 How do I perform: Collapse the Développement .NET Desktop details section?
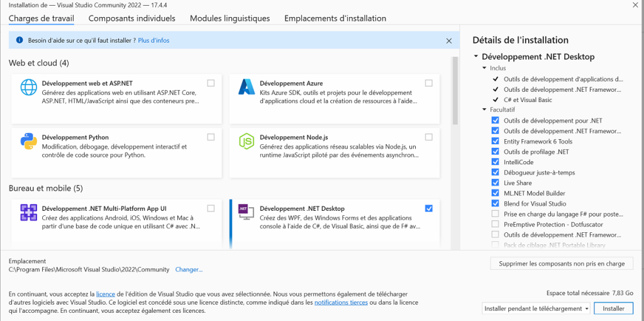click(476, 57)
